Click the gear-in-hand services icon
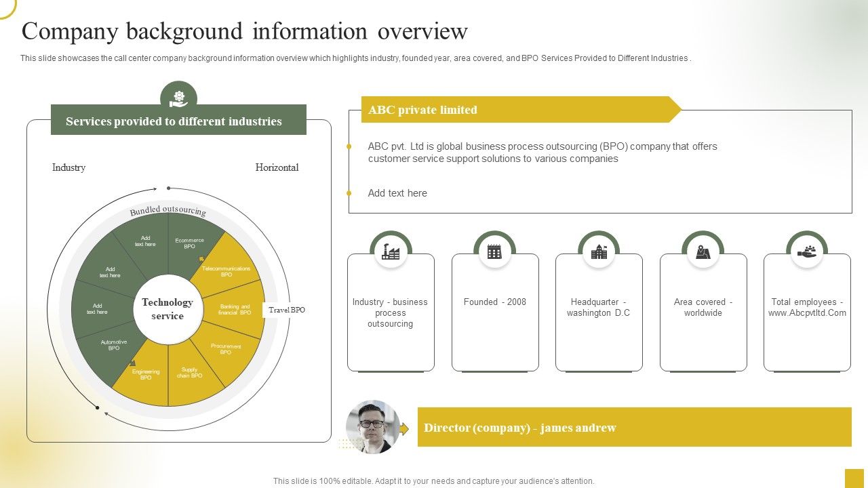Viewport: 868px width, 488px height. tap(178, 98)
